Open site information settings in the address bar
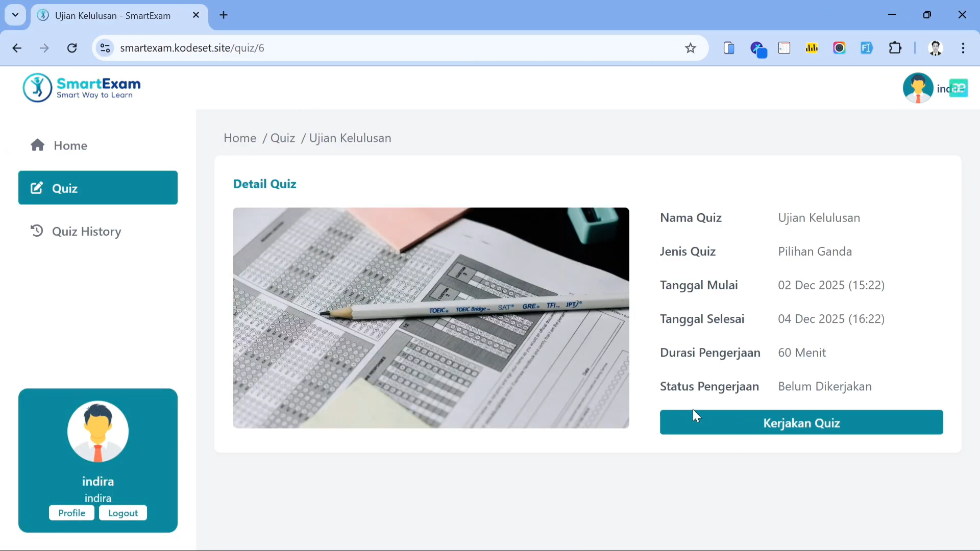The image size is (980, 551). (x=105, y=48)
